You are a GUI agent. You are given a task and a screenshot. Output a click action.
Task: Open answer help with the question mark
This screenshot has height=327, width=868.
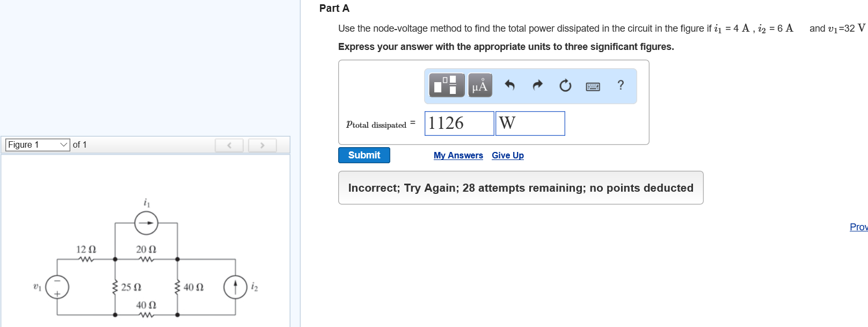point(621,85)
